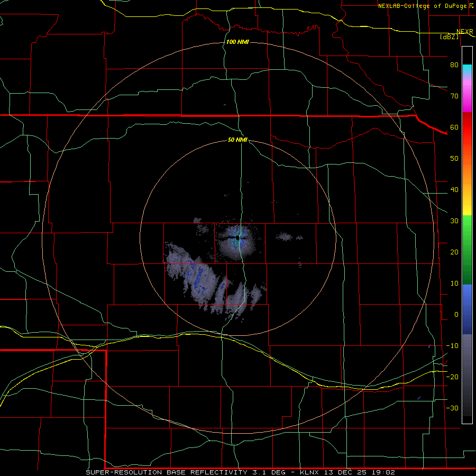This screenshot has width=476, height=476.
Task: Click the 80 value on the dBZ scale
Action: [454, 65]
